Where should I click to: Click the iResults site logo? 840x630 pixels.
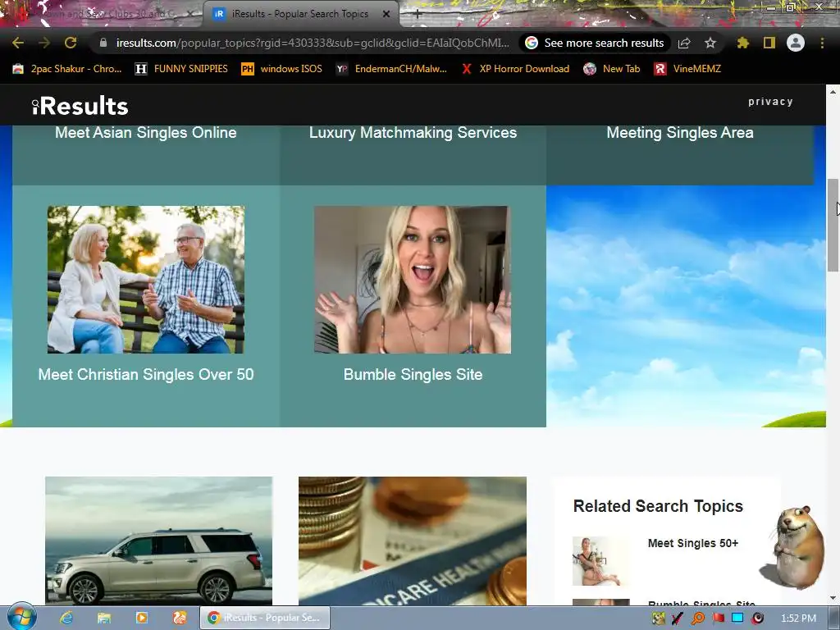80,106
